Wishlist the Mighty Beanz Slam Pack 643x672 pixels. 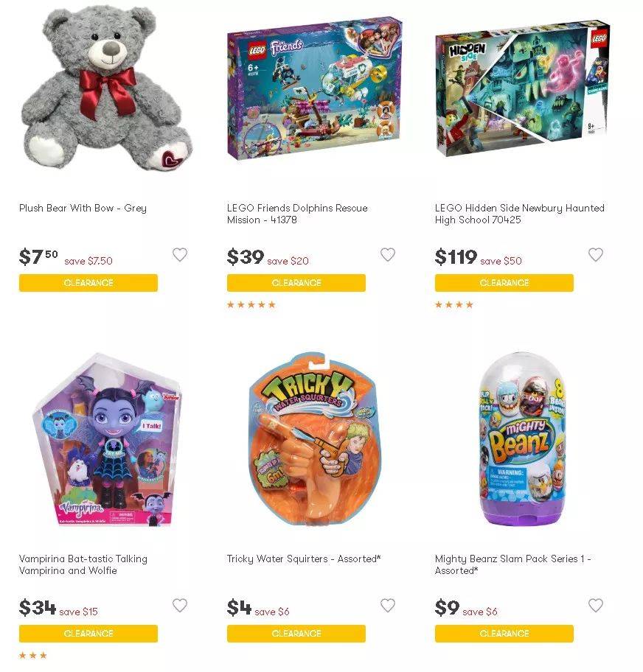[595, 605]
